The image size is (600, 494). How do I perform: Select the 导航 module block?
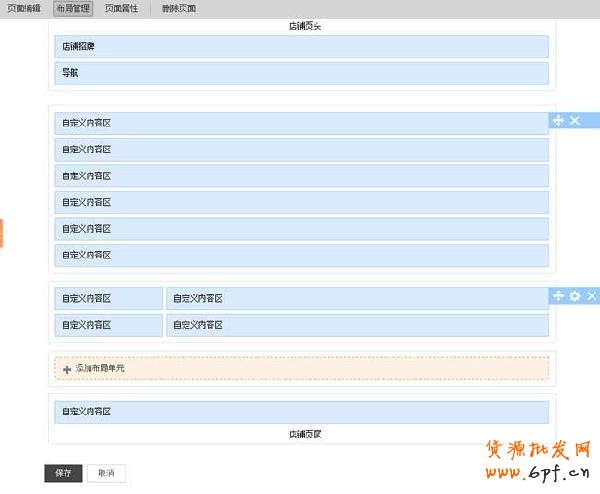pyautogui.click(x=301, y=73)
